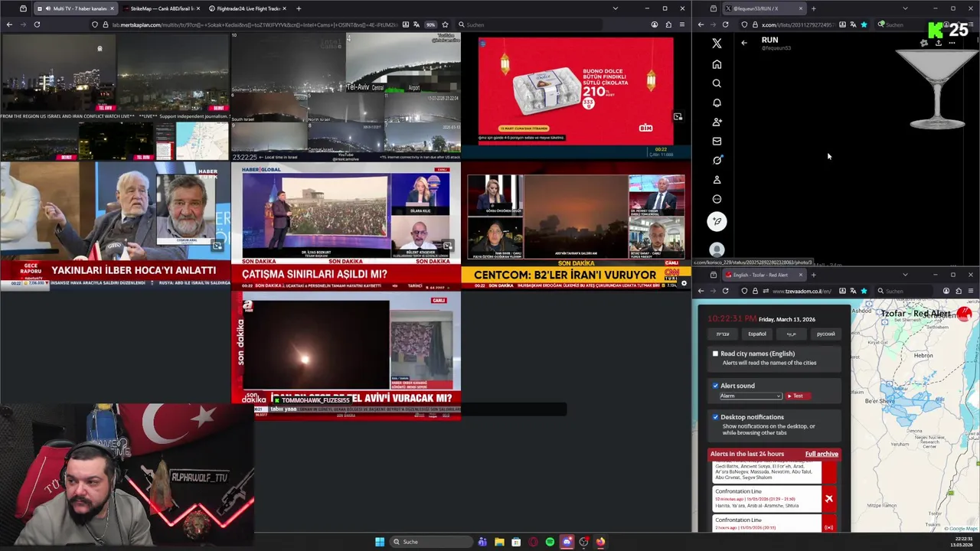The width and height of the screenshot is (980, 551).
Task: List all tabs in Tzofar window
Action: [905, 275]
